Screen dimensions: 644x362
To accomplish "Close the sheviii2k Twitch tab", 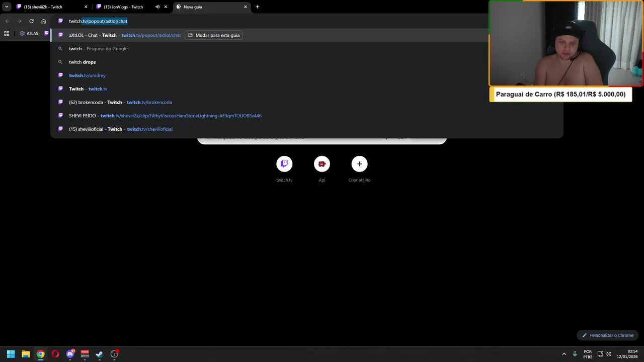I will tap(86, 7).
